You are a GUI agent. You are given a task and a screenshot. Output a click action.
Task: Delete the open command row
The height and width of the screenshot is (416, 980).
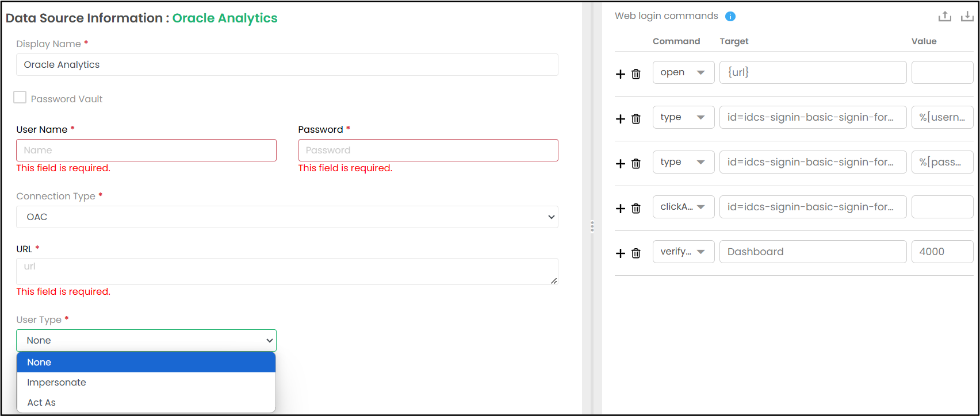pos(636,74)
